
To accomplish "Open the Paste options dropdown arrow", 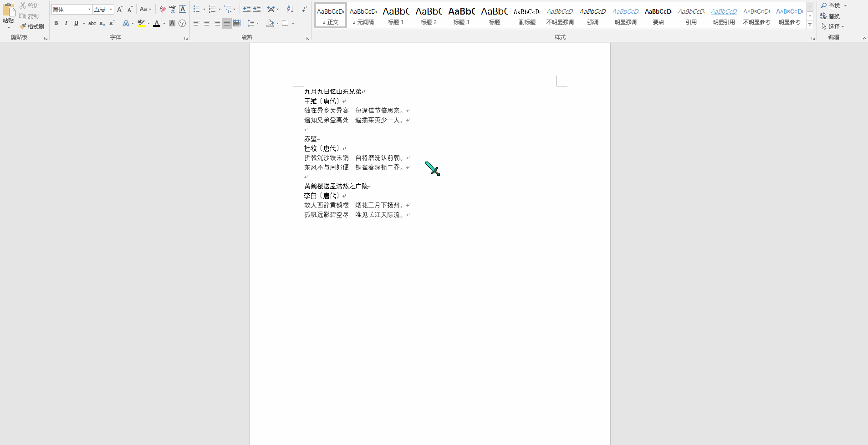I will (9, 27).
